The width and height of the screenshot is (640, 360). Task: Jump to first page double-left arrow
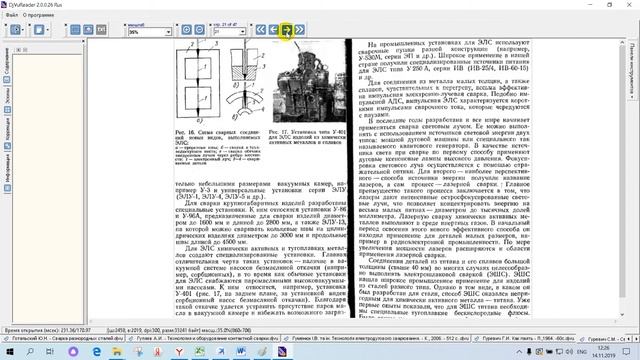click(260, 30)
